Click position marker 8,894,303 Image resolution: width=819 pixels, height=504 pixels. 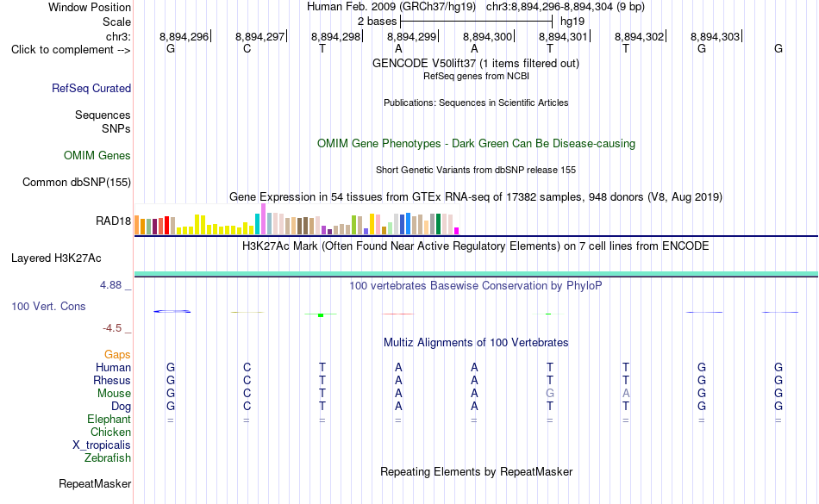click(715, 36)
